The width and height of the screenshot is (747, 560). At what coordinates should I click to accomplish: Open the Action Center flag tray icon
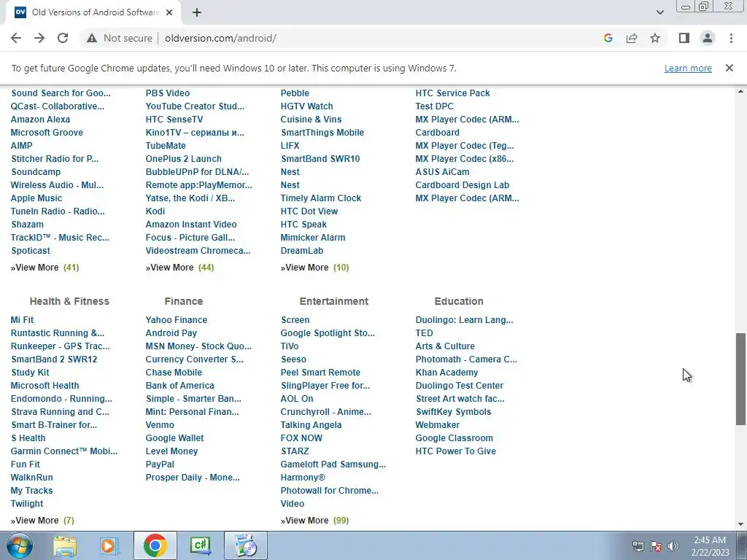[x=656, y=546]
